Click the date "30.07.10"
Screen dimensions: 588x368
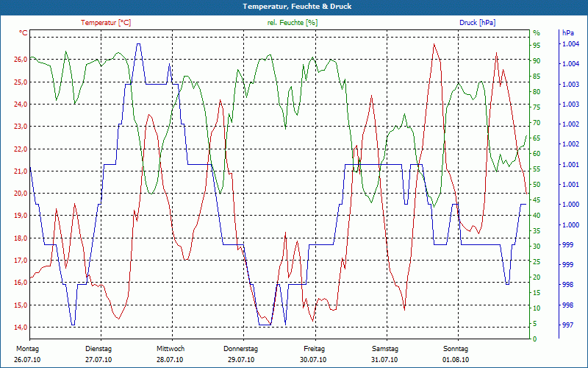313,360
